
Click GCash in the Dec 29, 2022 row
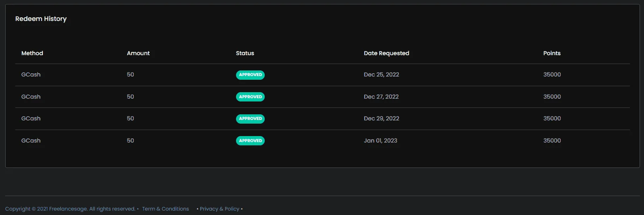coord(31,118)
